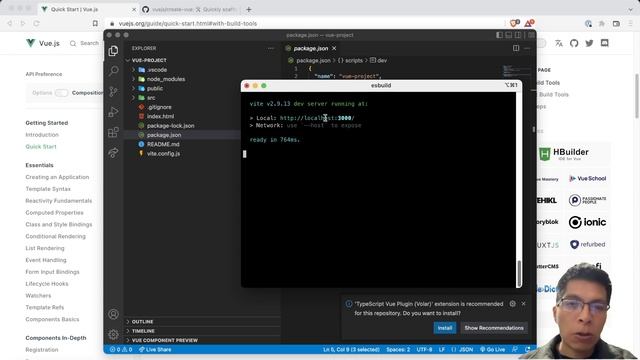Click the JSON language mode status entry
This screenshot has height=360, width=640.
pos(466,349)
